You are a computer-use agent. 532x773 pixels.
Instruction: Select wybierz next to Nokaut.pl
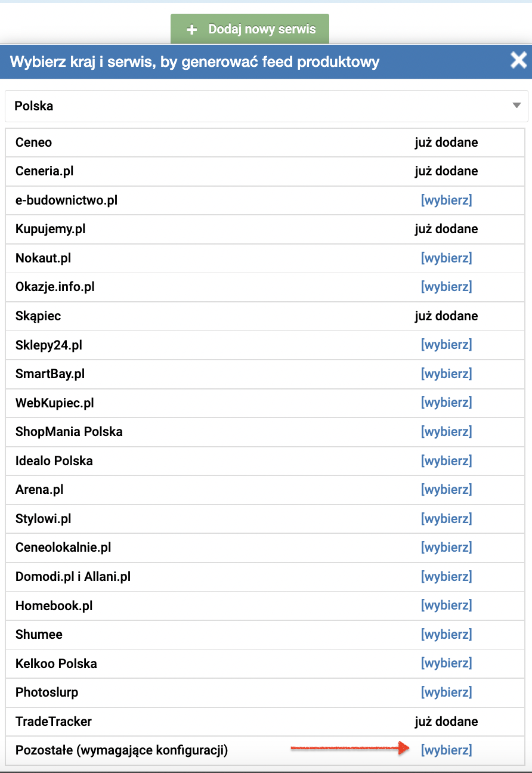coord(446,258)
